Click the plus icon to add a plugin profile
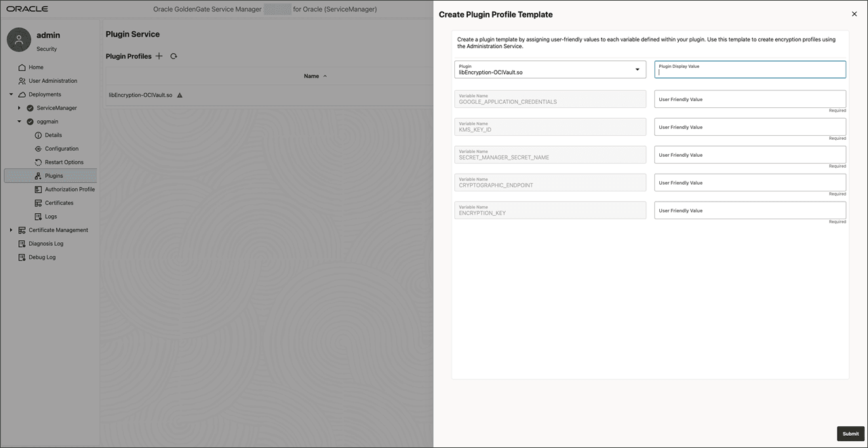 pyautogui.click(x=159, y=56)
